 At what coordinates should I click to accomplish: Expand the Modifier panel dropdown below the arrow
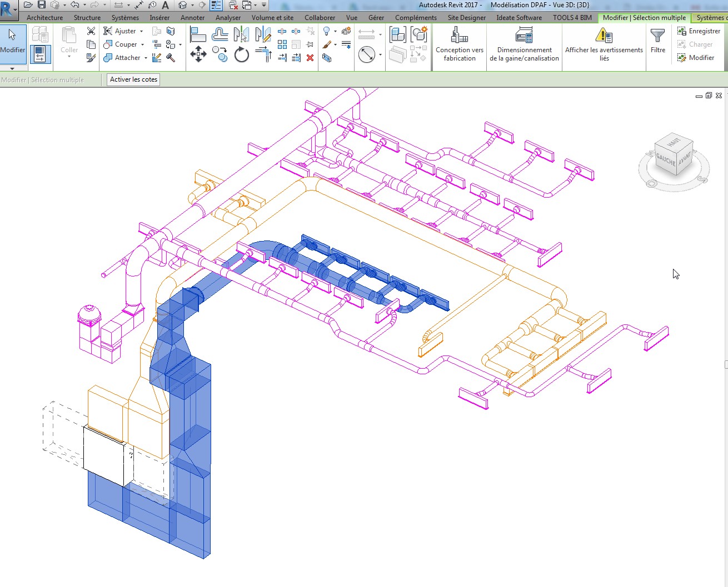click(12, 69)
